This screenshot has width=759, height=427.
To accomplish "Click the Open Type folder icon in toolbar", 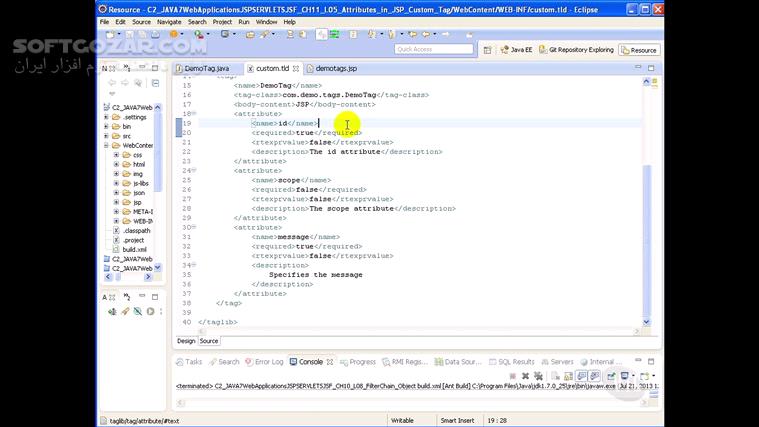I will point(250,35).
